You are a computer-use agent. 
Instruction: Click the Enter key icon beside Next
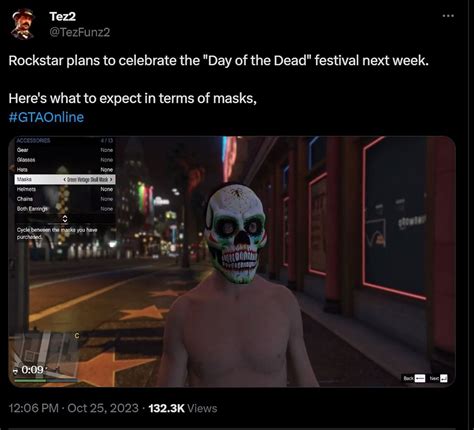click(444, 378)
